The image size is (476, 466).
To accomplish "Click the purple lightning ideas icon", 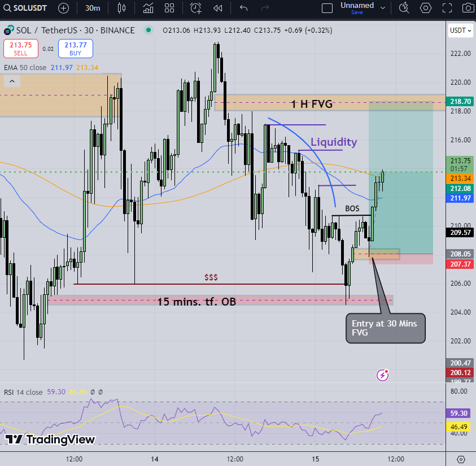I will [x=382, y=375].
